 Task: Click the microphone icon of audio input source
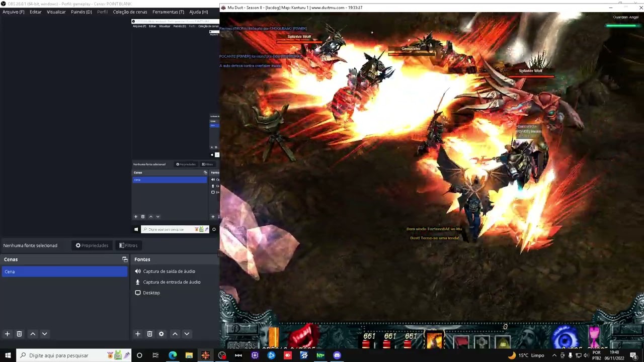(138, 282)
